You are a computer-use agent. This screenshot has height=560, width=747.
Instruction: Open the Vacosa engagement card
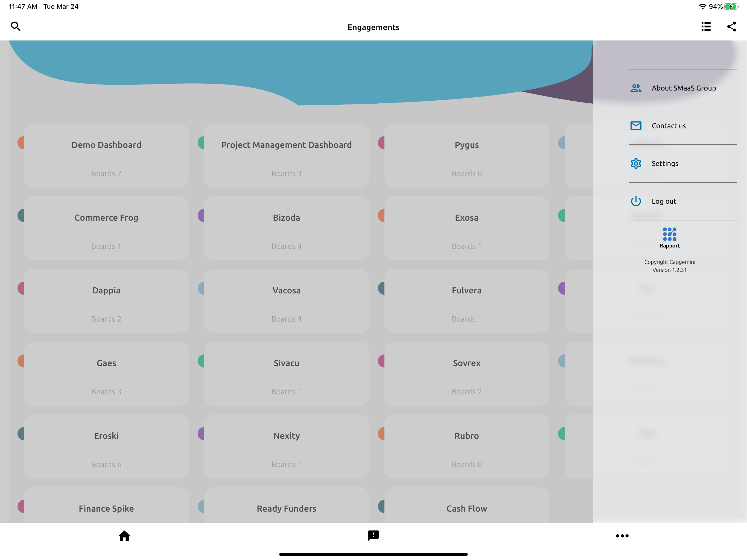point(286,301)
